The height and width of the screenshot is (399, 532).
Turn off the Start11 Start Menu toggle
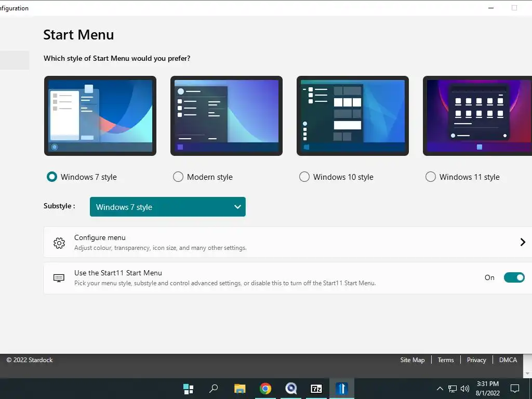514,277
